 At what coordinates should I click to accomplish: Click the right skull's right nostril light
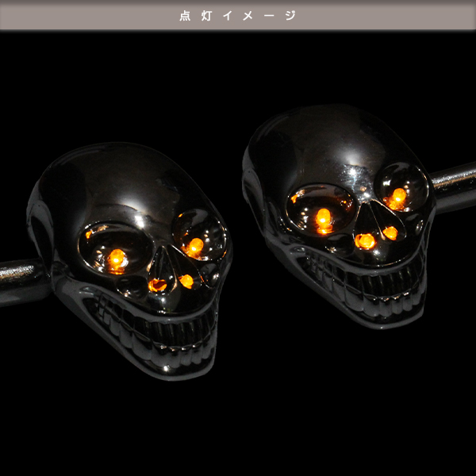point(390,232)
